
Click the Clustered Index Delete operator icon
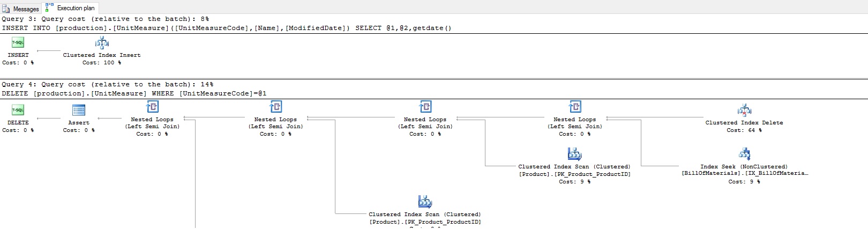coord(744,110)
